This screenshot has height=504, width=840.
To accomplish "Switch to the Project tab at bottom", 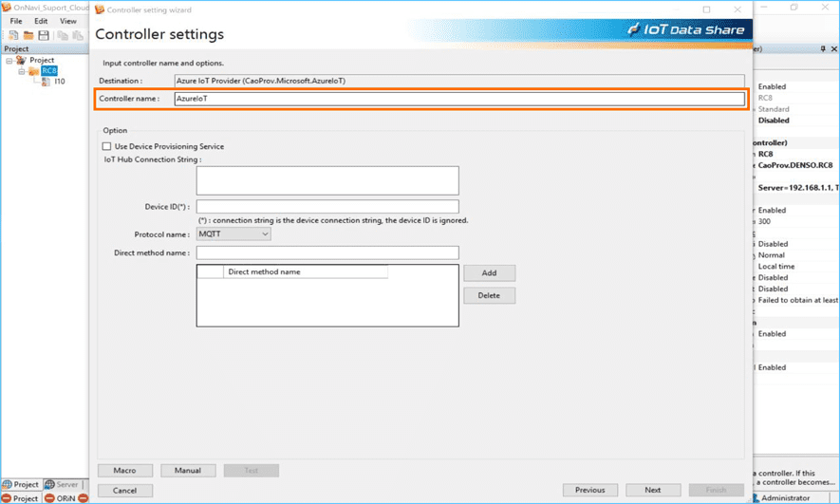I will tap(21, 484).
